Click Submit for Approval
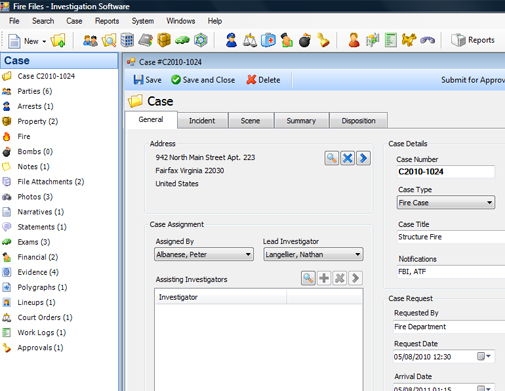 (x=473, y=80)
